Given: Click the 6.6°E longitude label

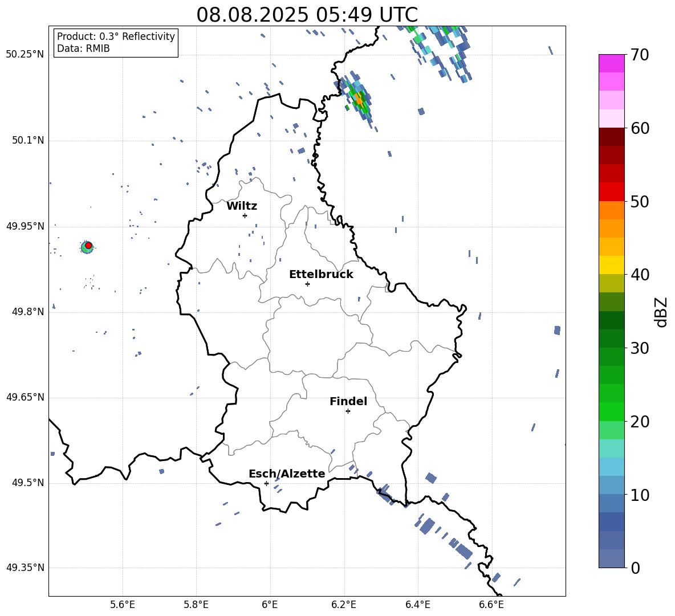Looking at the screenshot, I should (491, 605).
